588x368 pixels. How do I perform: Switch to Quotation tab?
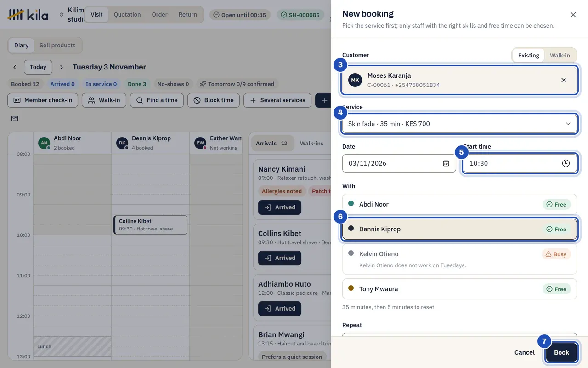pyautogui.click(x=127, y=14)
